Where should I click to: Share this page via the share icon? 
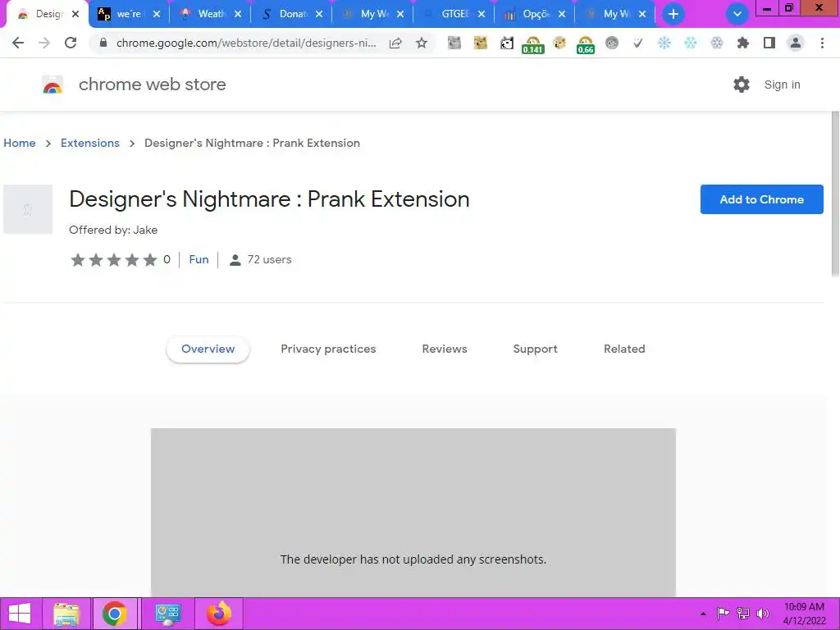pos(395,43)
